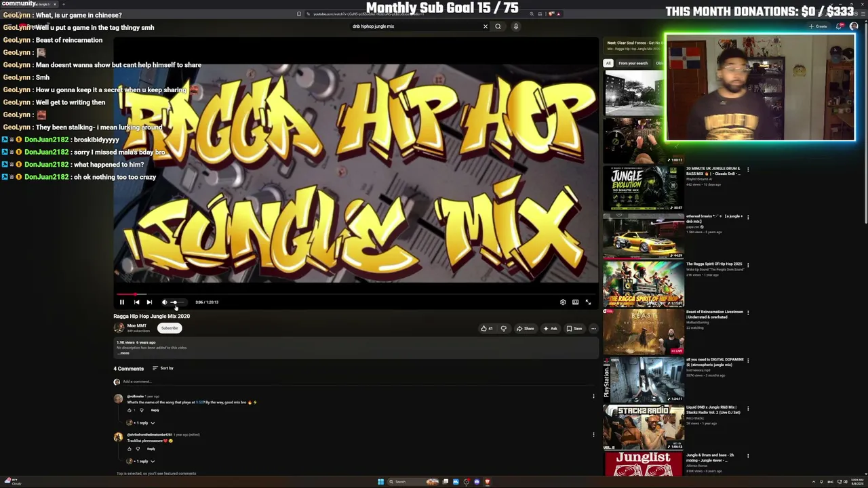Select the All filter chip
This screenshot has width=868, height=488.
point(608,63)
